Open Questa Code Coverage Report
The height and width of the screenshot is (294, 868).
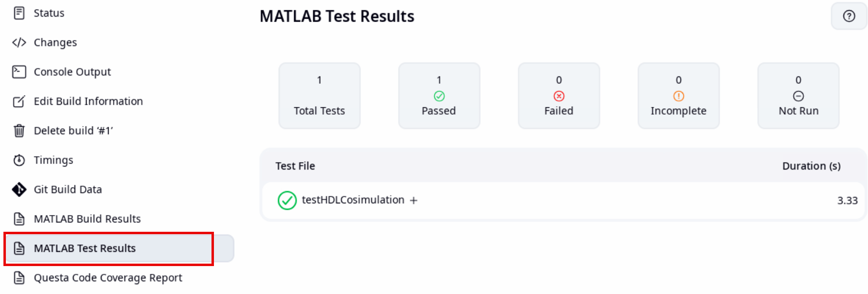(x=108, y=278)
